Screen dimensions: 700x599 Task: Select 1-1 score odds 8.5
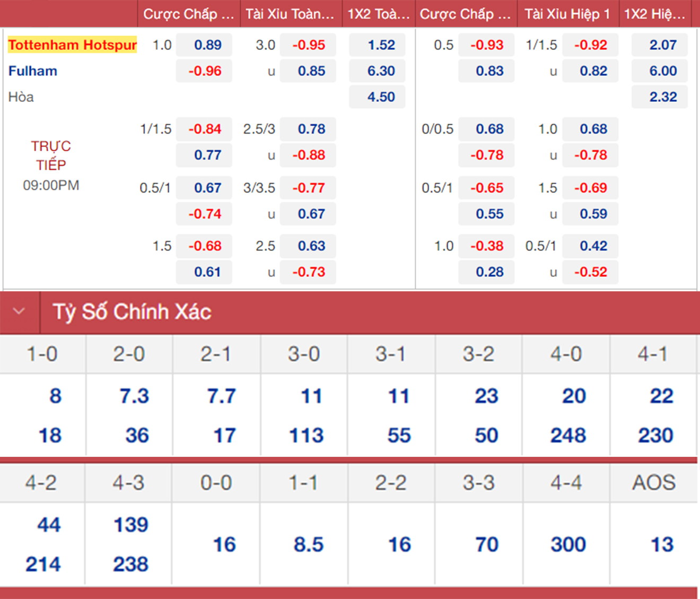308,544
